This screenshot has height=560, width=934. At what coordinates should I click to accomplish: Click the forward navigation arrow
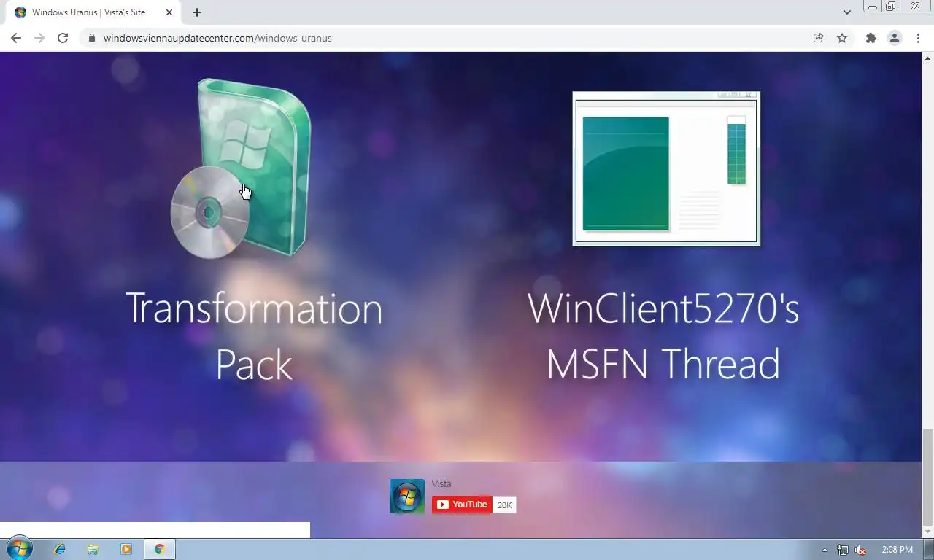click(39, 38)
